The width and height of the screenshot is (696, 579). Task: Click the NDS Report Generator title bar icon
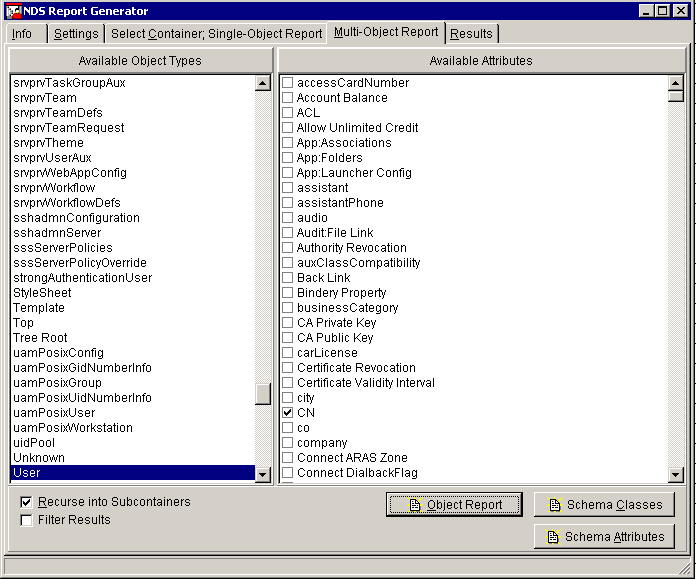click(x=13, y=11)
